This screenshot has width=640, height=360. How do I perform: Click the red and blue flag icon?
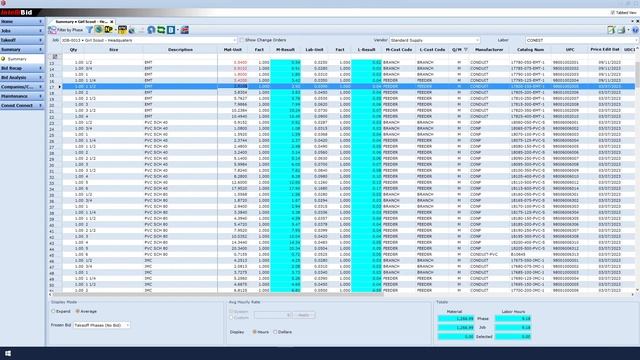184,30
